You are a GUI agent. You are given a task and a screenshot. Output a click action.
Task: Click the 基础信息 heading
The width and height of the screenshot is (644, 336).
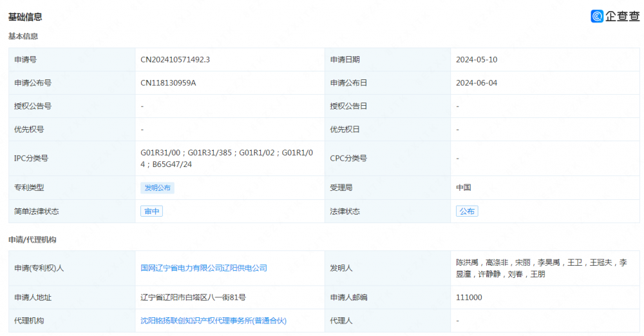(25, 17)
